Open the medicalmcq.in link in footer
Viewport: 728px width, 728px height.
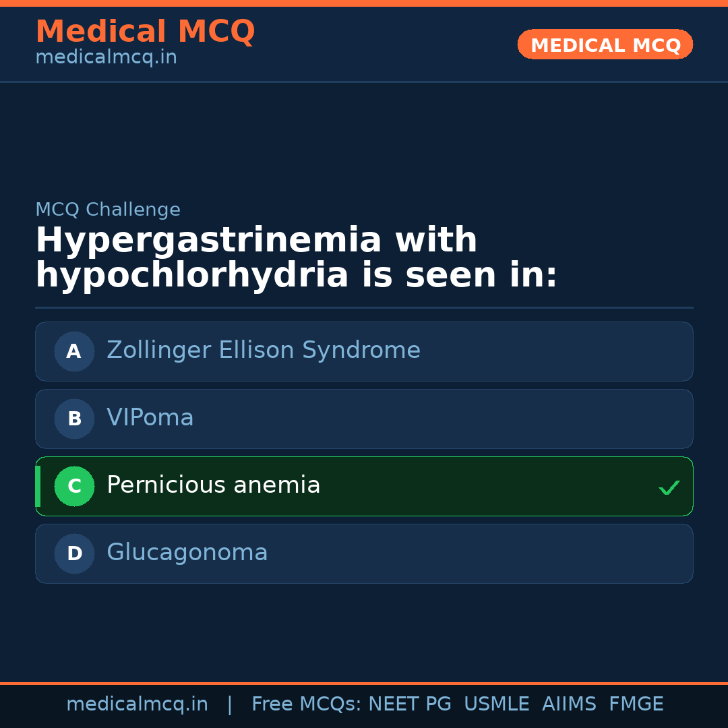137,704
